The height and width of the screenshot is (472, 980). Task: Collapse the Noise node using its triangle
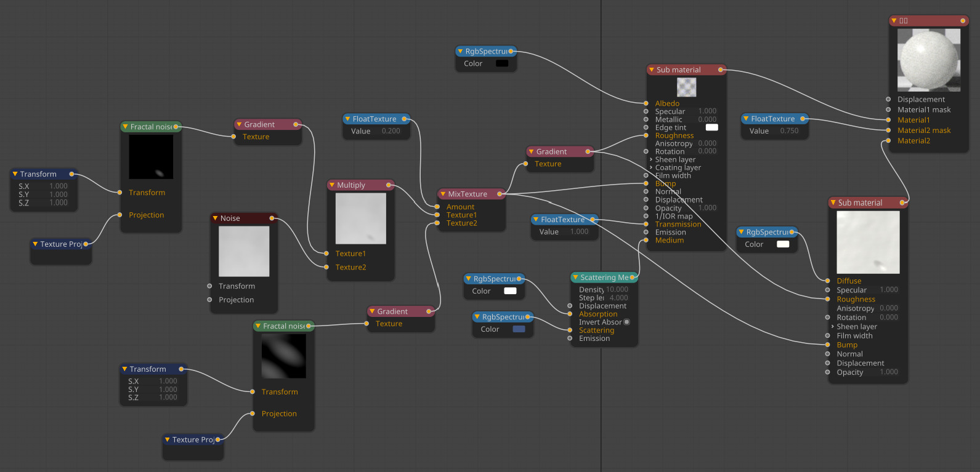pos(215,218)
